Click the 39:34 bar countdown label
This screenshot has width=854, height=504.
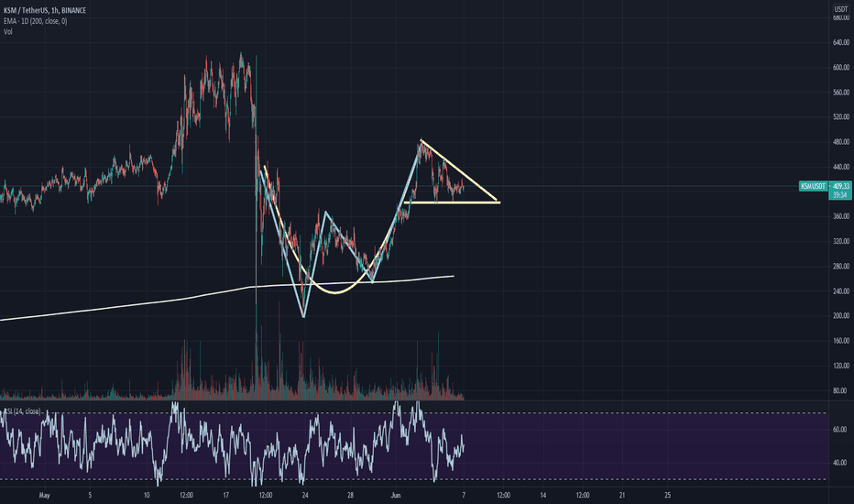click(839, 195)
